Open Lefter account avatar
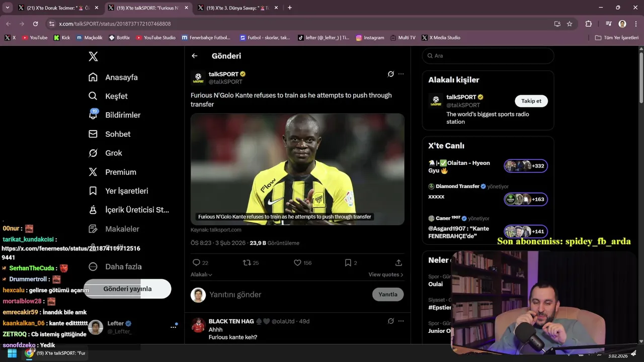The width and height of the screenshot is (644, 362). pos(96,327)
